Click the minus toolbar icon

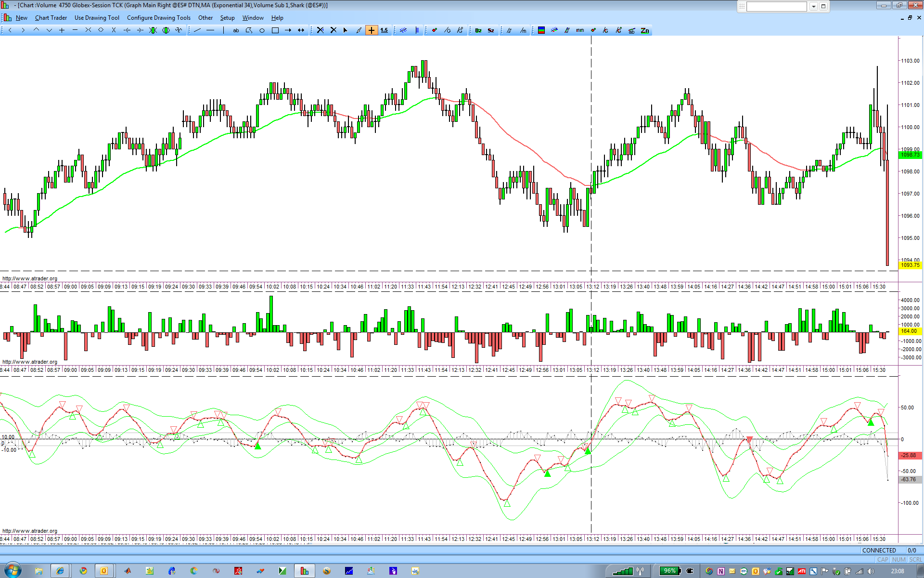tap(75, 30)
